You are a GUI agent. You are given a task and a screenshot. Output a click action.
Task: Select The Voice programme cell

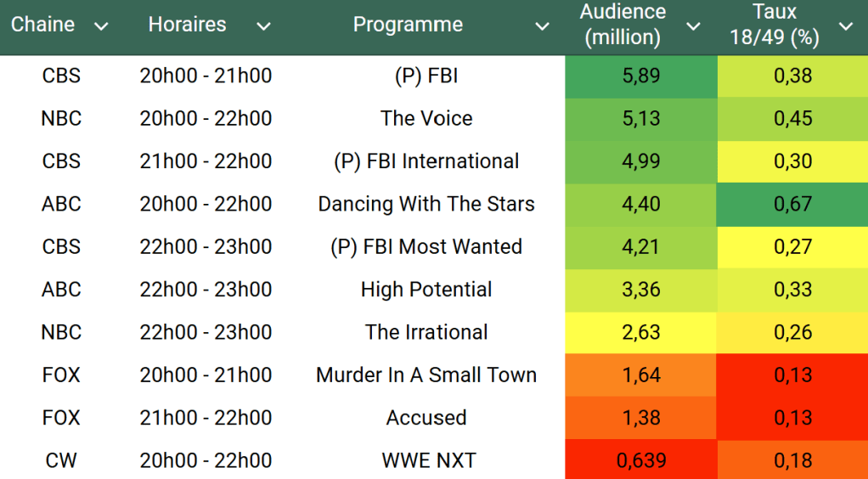tap(426, 118)
